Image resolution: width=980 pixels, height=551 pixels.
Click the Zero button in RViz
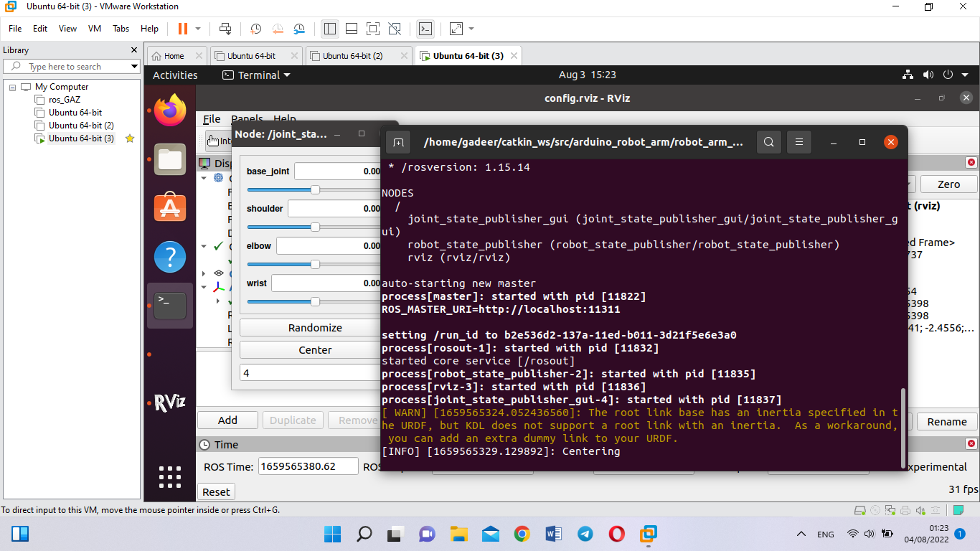948,184
